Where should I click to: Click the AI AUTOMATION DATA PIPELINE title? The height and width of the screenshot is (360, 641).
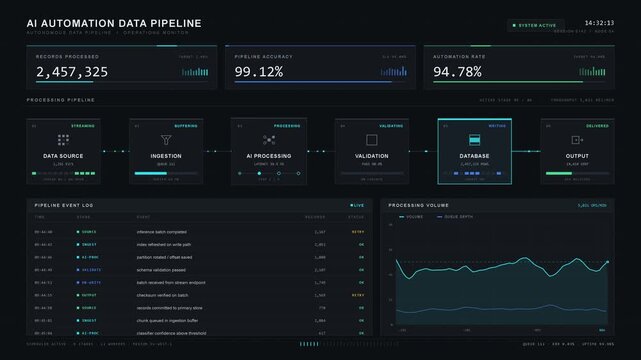[114, 23]
